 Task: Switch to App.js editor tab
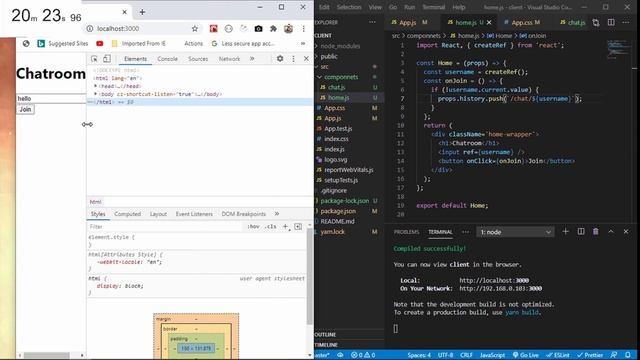coord(409,22)
